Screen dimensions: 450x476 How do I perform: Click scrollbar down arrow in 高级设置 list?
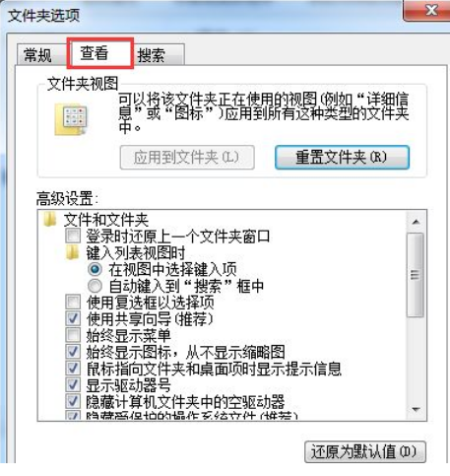(x=416, y=409)
